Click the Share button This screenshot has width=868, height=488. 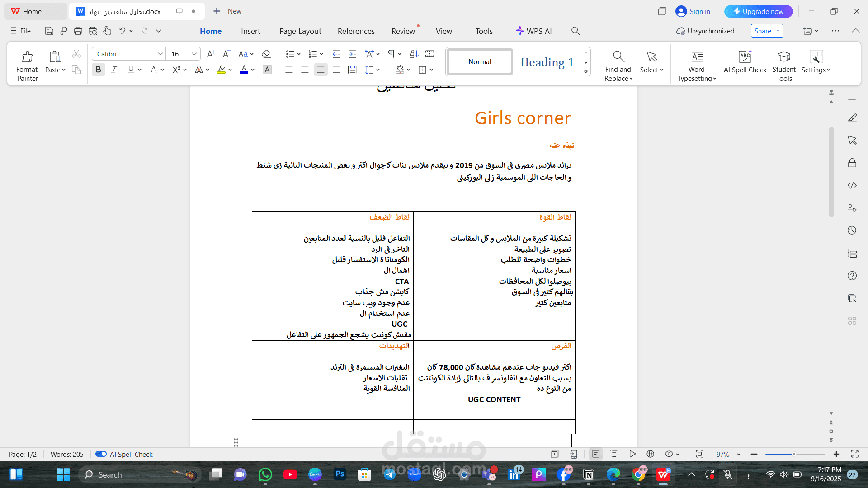click(767, 31)
